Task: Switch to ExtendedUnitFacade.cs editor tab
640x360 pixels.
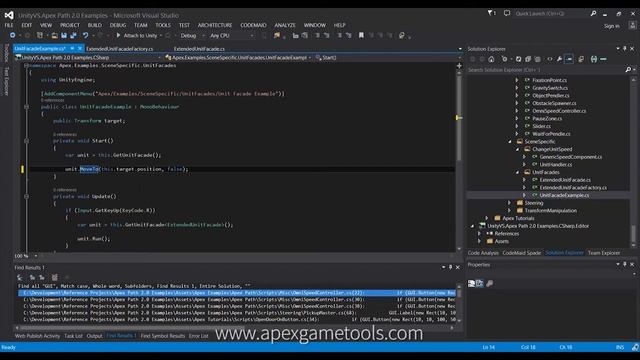Action: point(199,49)
